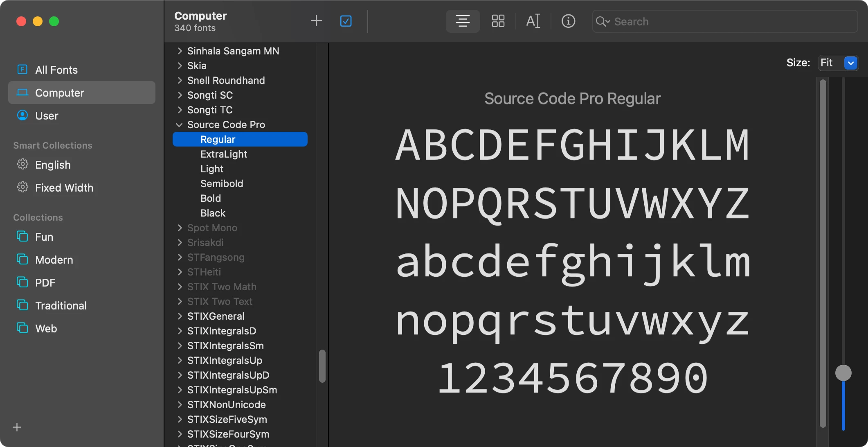Select the ExtraLight font style

224,154
